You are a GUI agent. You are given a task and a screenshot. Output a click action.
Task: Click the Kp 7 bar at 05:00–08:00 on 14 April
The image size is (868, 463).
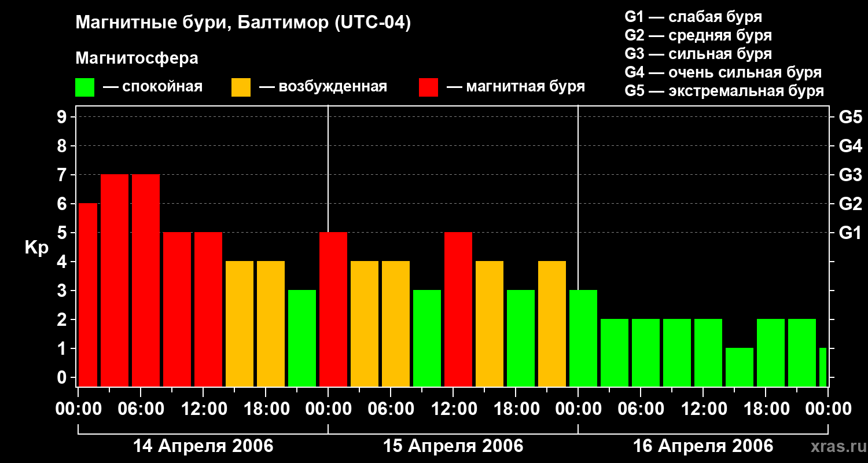pos(146,281)
